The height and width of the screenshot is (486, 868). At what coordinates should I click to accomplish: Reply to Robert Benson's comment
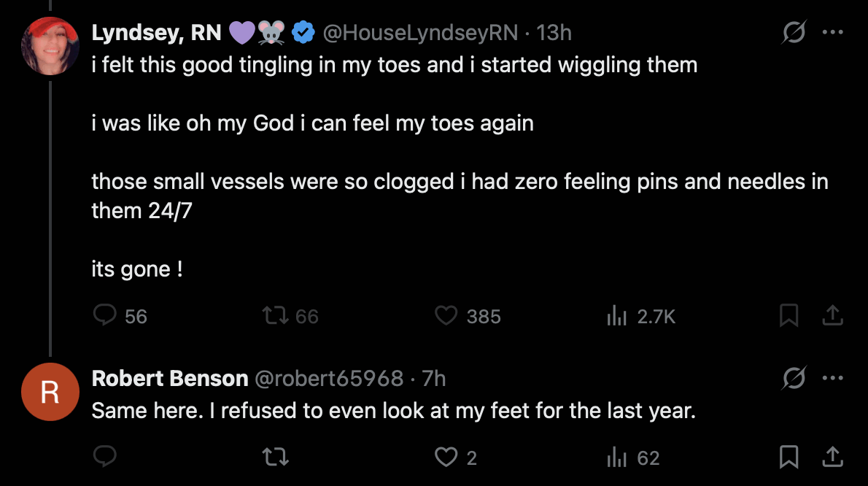pos(106,458)
